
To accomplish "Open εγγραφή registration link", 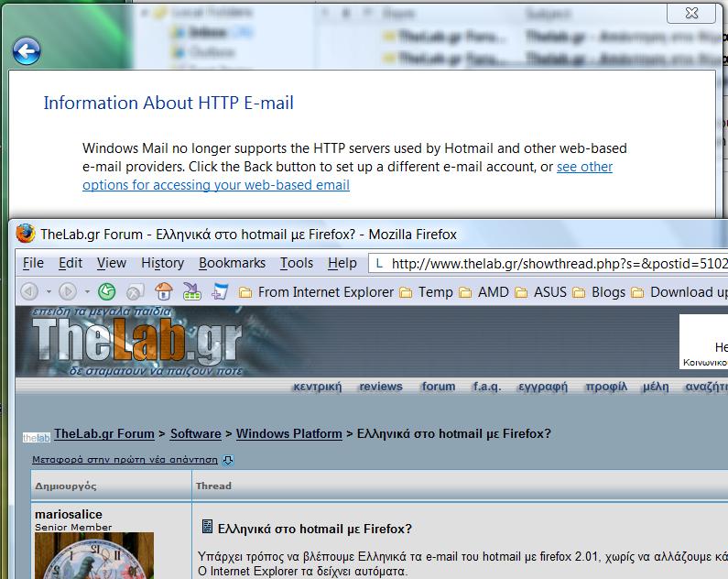I will 543,387.
